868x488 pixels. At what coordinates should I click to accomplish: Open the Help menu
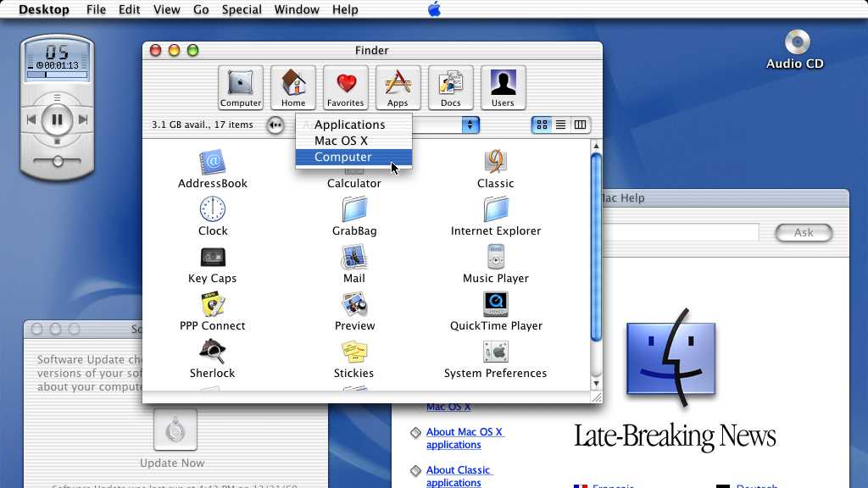click(x=345, y=9)
